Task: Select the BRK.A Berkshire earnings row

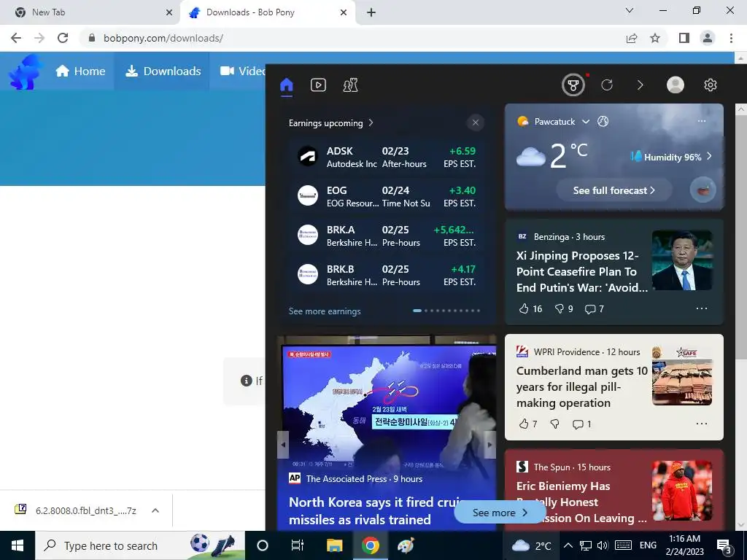Action: click(x=387, y=236)
